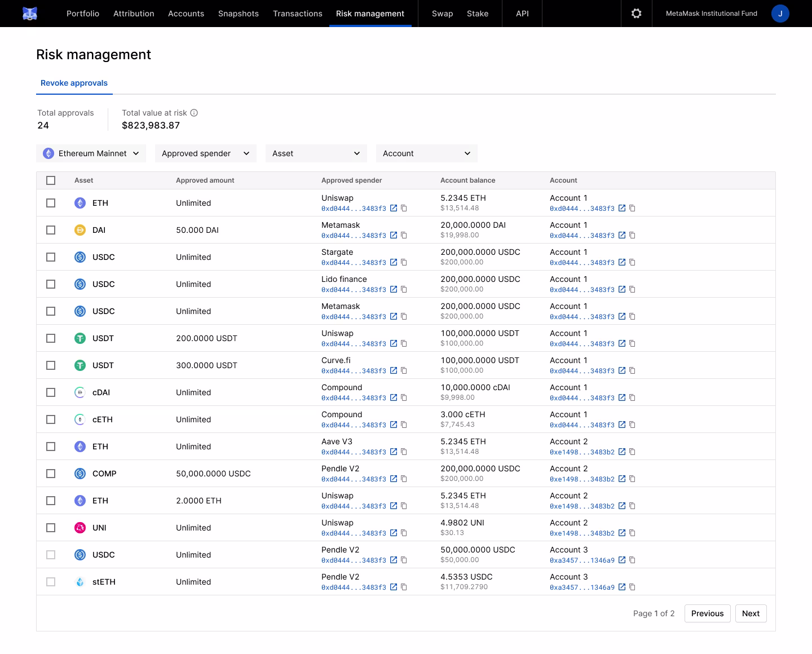Copy the Aave V3 spender address

point(404,452)
